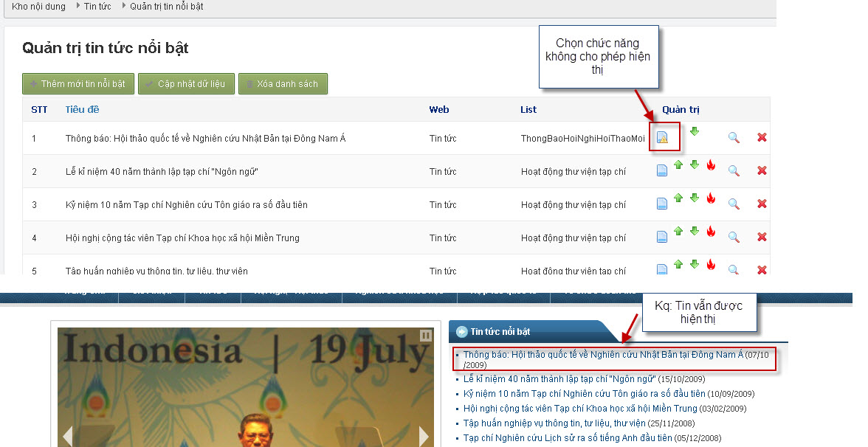Viewport: 868px width, 447px height.
Task: Click the page icon in row 4
Action: pyautogui.click(x=662, y=237)
